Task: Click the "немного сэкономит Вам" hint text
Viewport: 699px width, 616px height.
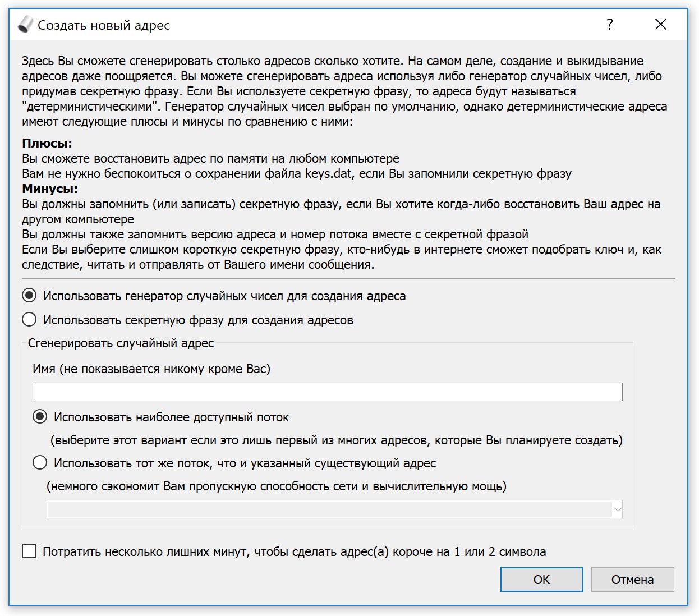Action: [277, 486]
